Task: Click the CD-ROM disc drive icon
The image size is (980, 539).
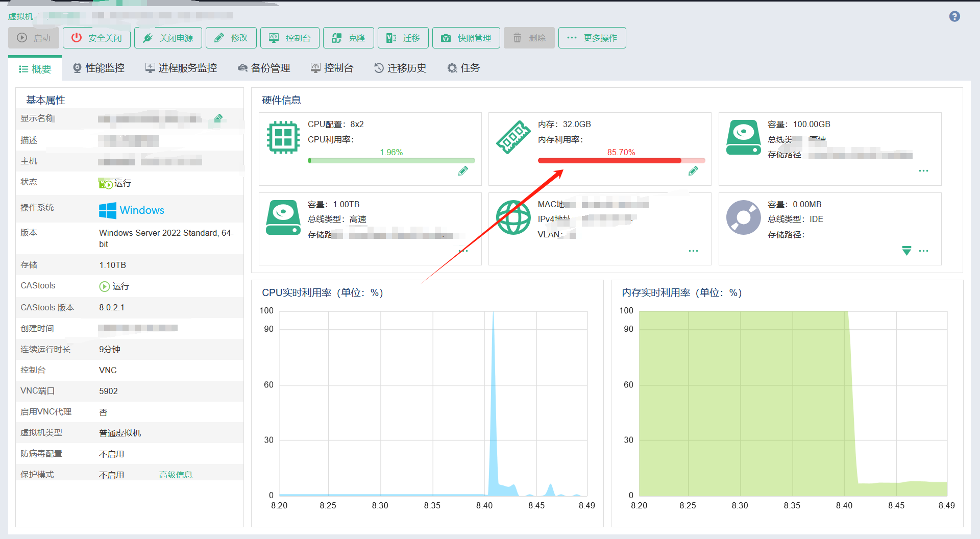Action: [x=744, y=217]
